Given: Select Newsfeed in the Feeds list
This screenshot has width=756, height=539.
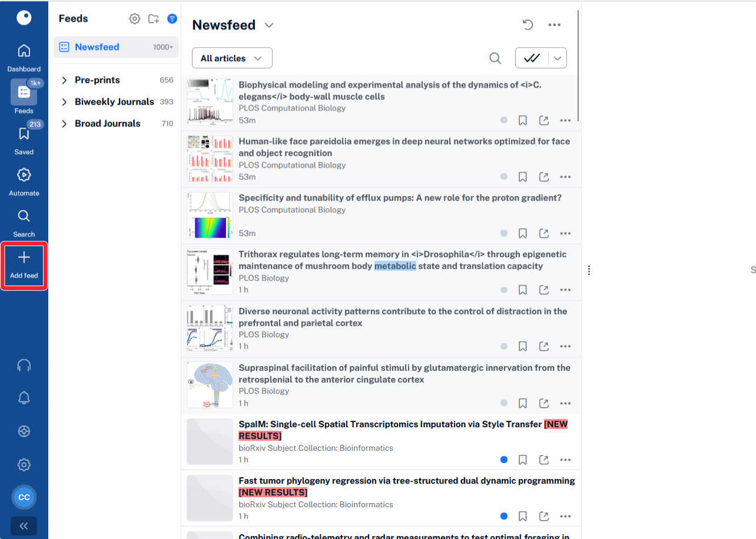Looking at the screenshot, I should 97,47.
